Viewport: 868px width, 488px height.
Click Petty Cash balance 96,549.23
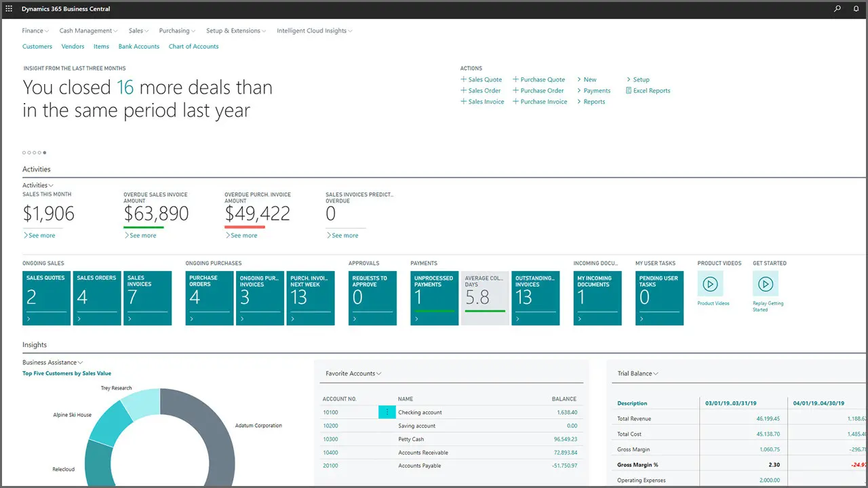564,439
